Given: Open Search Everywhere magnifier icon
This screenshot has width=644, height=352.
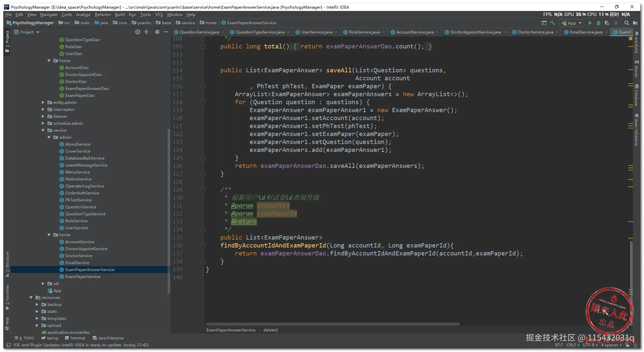Looking at the screenshot, I should (626, 23).
